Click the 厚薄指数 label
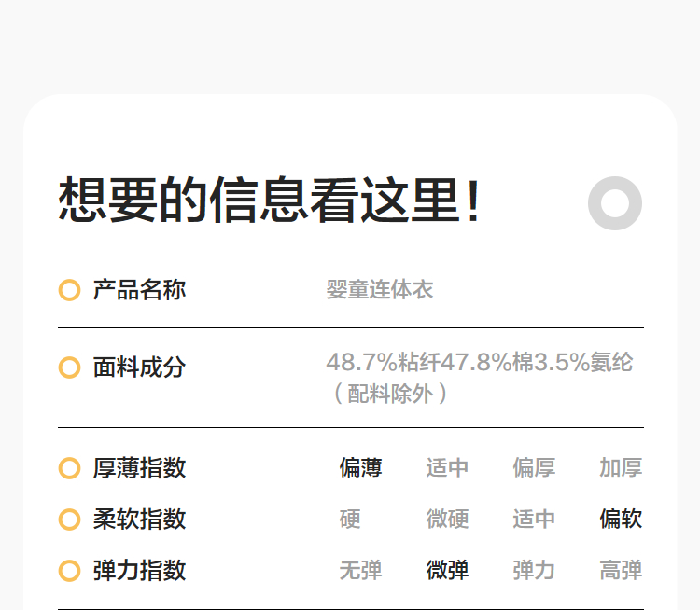This screenshot has height=610, width=700. click(x=139, y=468)
